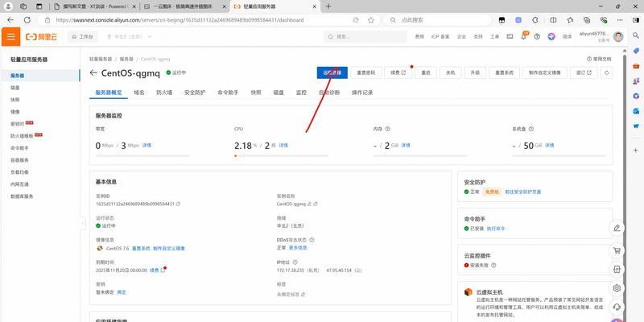Open the 费用 menu

pyautogui.click(x=419, y=37)
